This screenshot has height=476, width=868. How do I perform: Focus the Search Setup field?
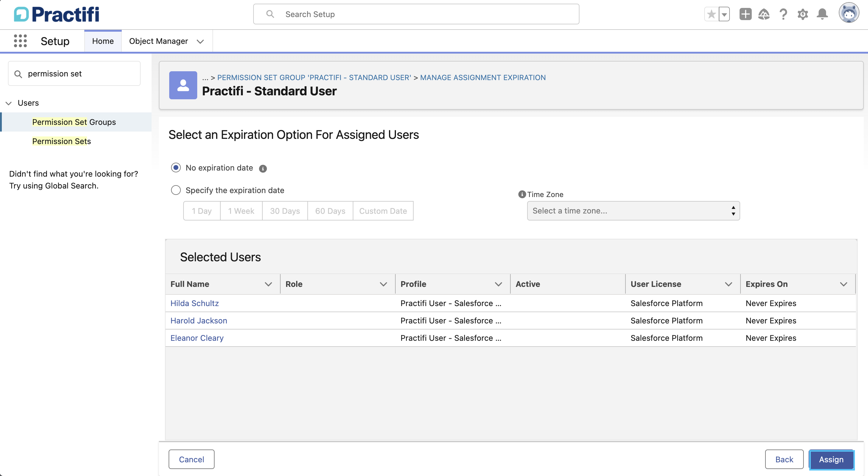416,14
